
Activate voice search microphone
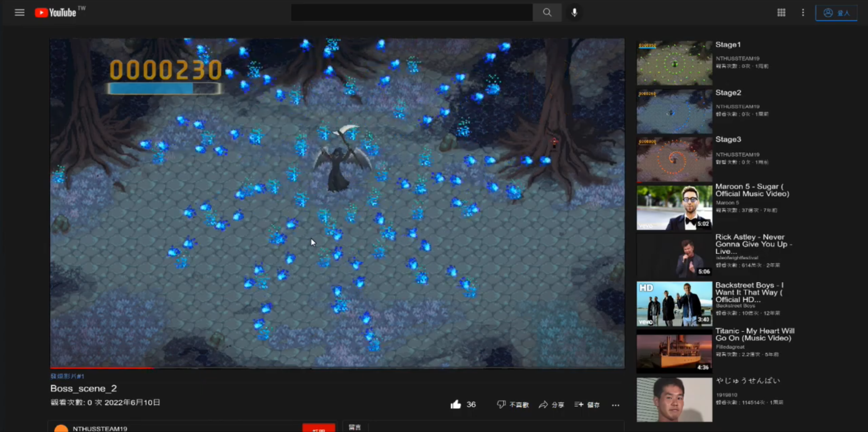click(574, 13)
